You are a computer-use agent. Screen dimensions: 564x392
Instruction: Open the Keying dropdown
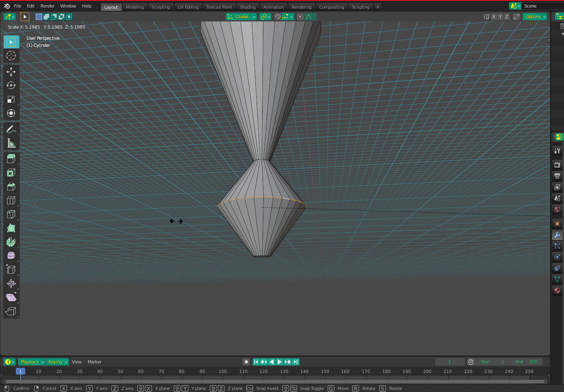click(x=57, y=362)
